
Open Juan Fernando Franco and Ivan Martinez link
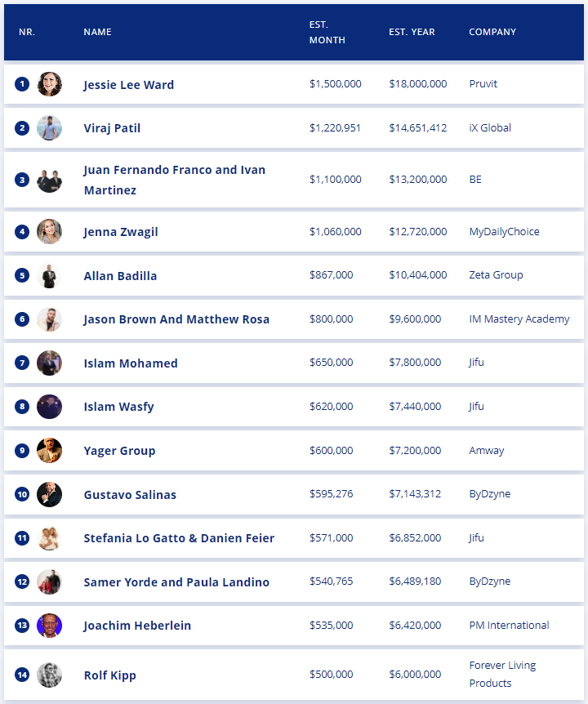(175, 180)
